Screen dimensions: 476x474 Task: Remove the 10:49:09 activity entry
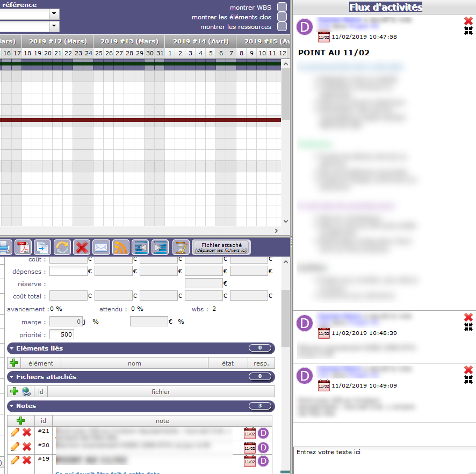pos(468,370)
